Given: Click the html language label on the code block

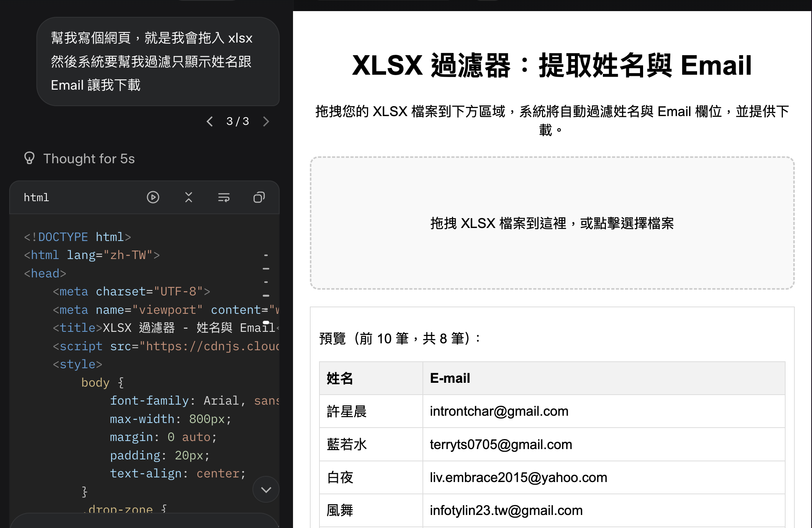Looking at the screenshot, I should [36, 197].
